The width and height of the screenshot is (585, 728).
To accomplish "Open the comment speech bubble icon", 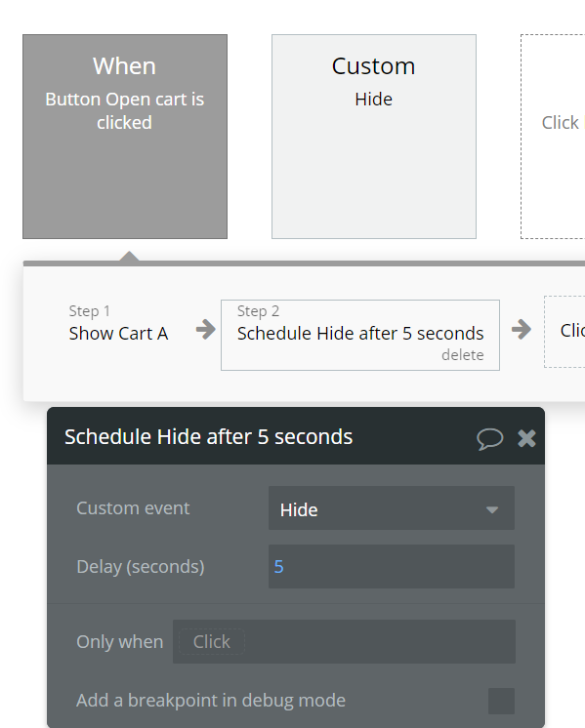I will (x=489, y=438).
